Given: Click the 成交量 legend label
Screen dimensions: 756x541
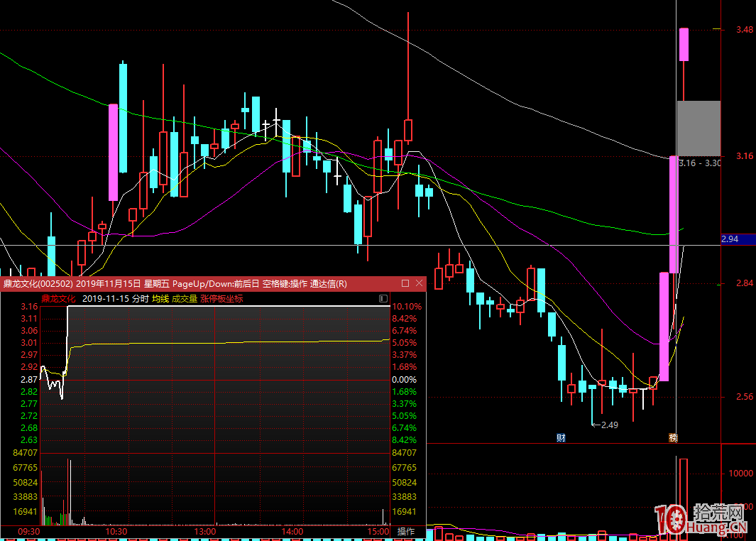Looking at the screenshot, I should (185, 299).
